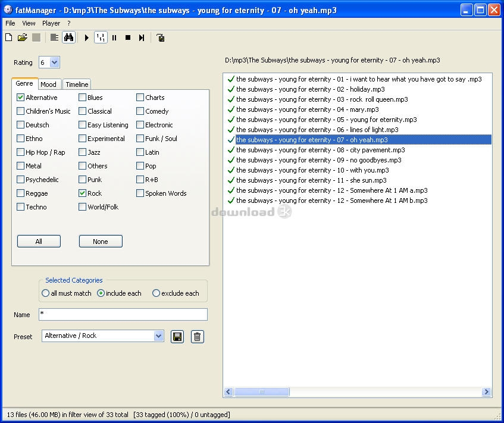This screenshot has width=504, height=423.
Task: Open folder using the toolbar icon
Action: tap(23, 37)
